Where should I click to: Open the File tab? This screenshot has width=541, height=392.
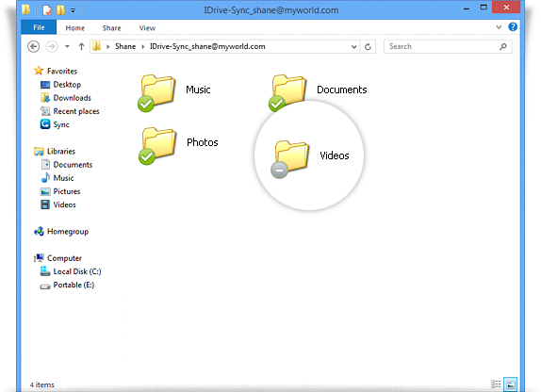coord(39,27)
